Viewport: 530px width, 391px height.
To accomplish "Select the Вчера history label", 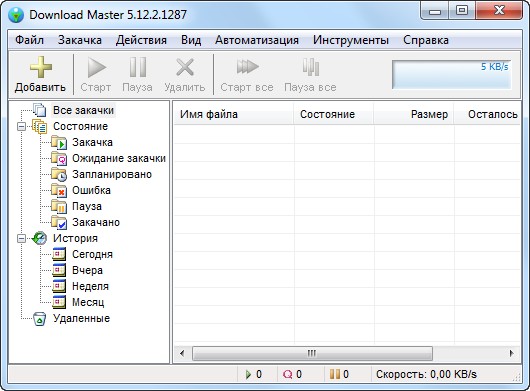I will (x=87, y=270).
